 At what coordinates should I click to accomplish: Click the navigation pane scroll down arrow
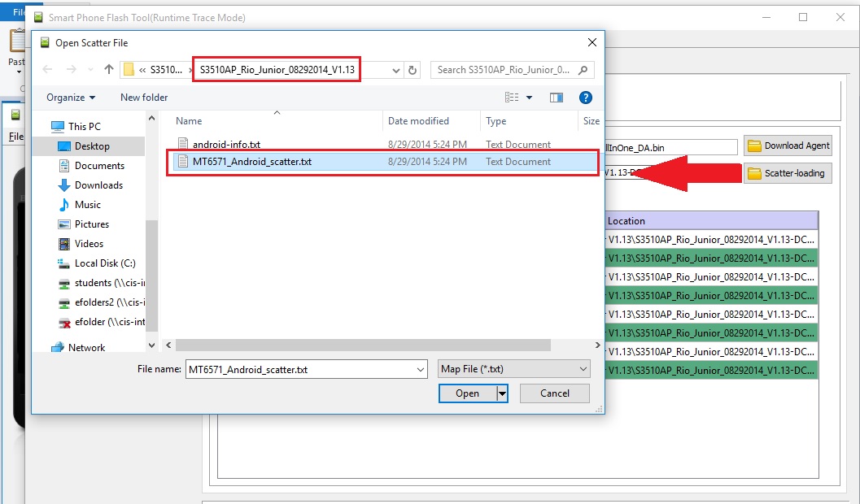(152, 345)
